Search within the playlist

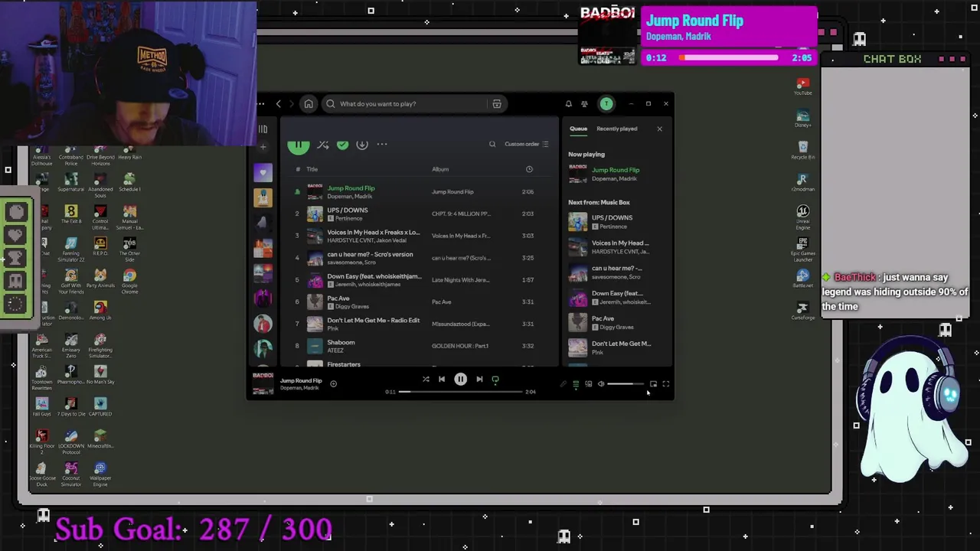tap(492, 144)
